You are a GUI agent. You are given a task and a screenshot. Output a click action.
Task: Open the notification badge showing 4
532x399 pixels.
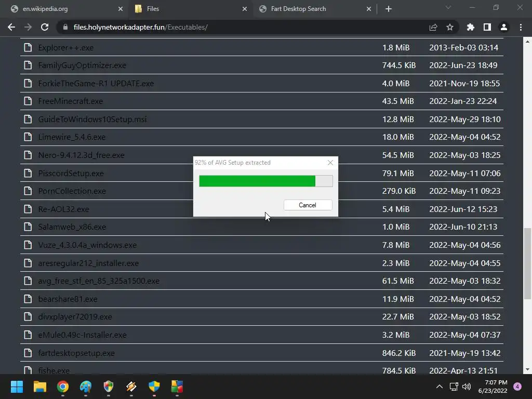pyautogui.click(x=517, y=387)
